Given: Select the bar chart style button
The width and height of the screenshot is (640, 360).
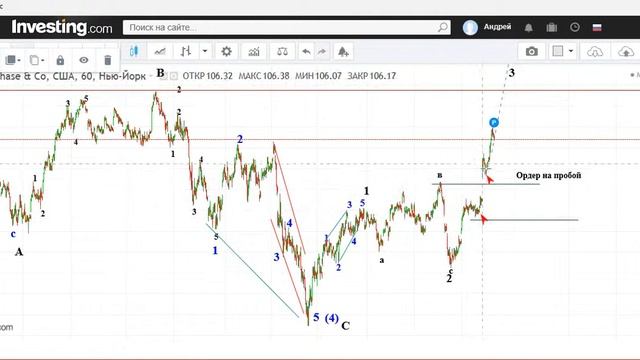Looking at the screenshot, I should [x=186, y=51].
